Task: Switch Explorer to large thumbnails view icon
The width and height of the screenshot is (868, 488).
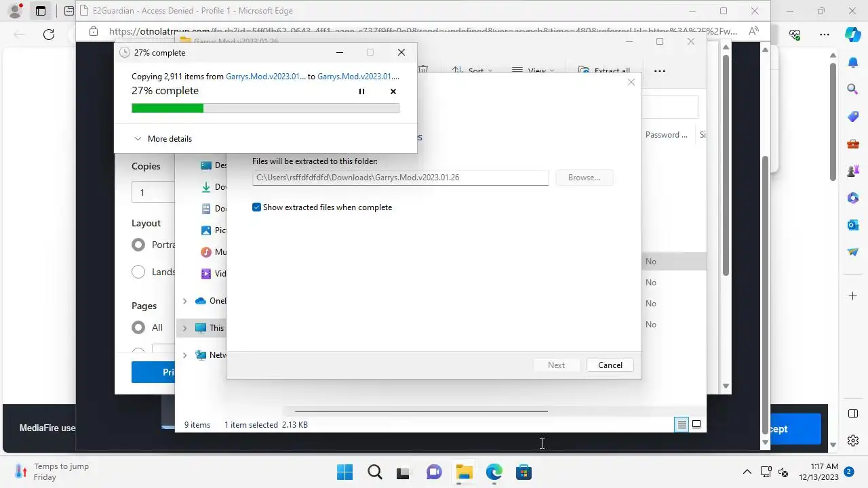Action: (696, 425)
